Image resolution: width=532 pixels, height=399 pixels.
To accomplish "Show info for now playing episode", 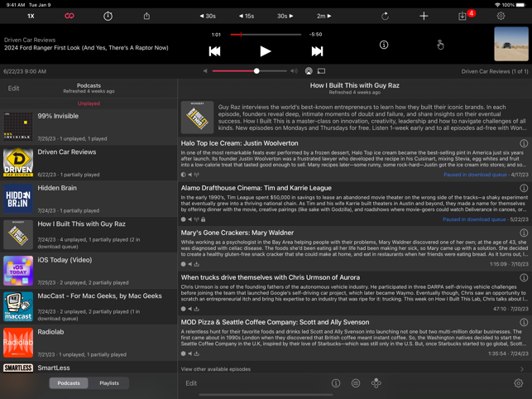I will 384,45.
